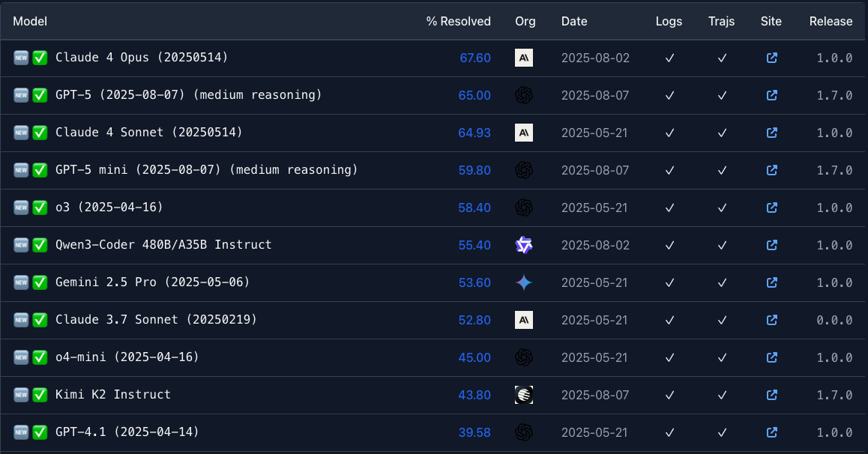Click the Qwen logo in Qwen3-Coder row
The height and width of the screenshot is (454, 868).
click(524, 245)
